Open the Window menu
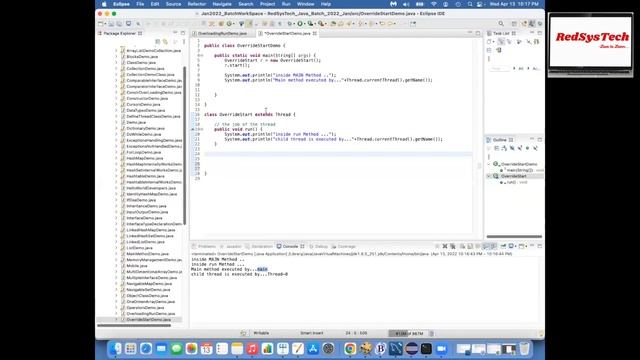Screen dimensions: 640x360 click(x=306, y=4)
